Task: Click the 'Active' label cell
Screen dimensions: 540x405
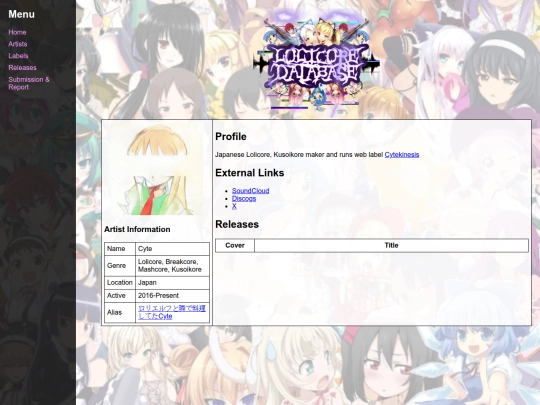Action: [120, 295]
